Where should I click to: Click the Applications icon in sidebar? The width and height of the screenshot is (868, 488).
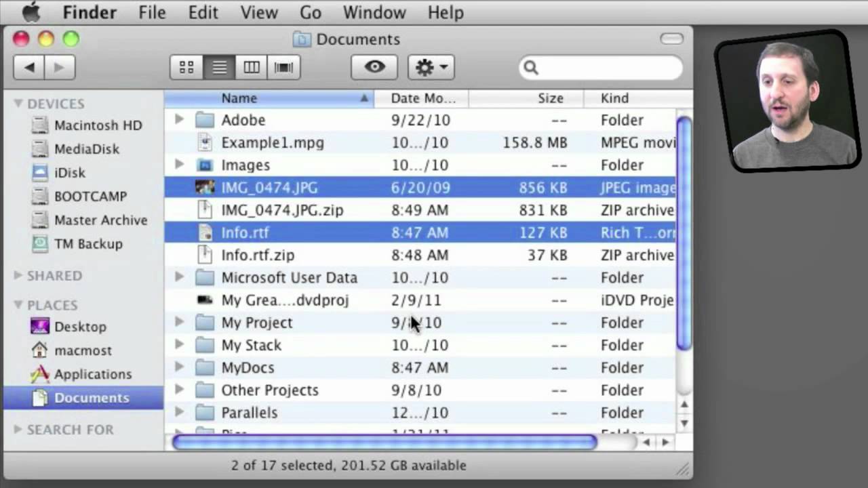(40, 373)
